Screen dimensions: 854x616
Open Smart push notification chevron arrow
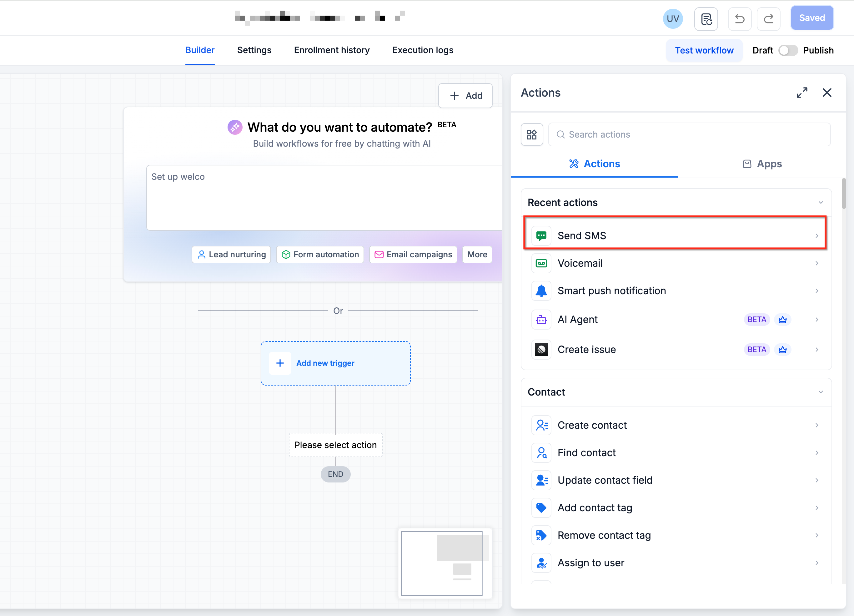(x=817, y=291)
